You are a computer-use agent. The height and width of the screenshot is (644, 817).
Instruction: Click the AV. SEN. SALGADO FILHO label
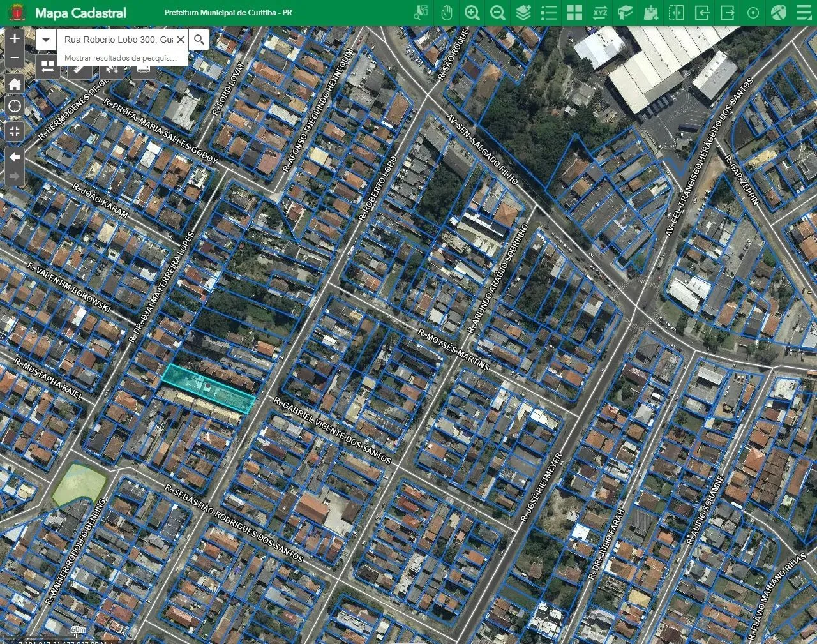point(482,149)
